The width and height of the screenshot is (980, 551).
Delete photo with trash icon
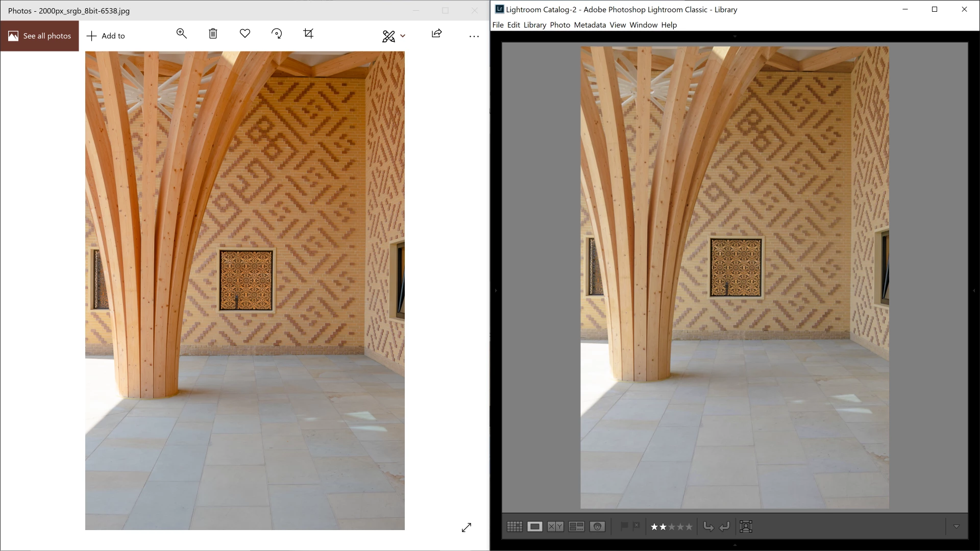click(213, 34)
